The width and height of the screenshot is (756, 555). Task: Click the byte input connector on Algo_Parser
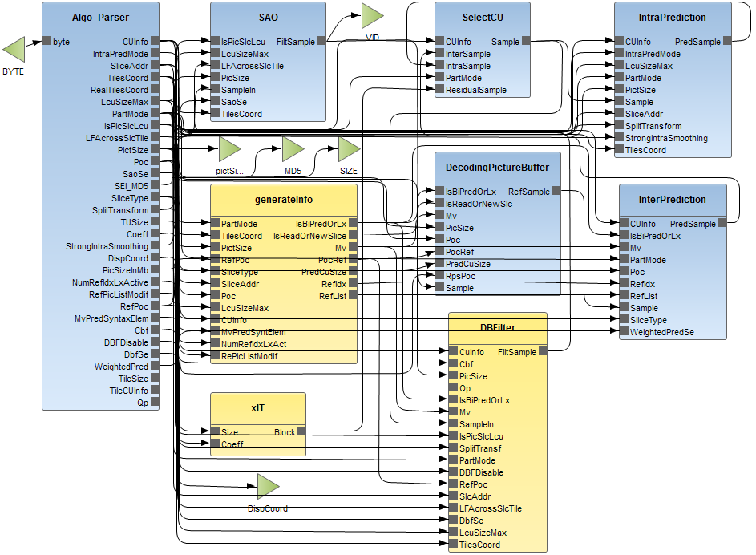coord(46,42)
